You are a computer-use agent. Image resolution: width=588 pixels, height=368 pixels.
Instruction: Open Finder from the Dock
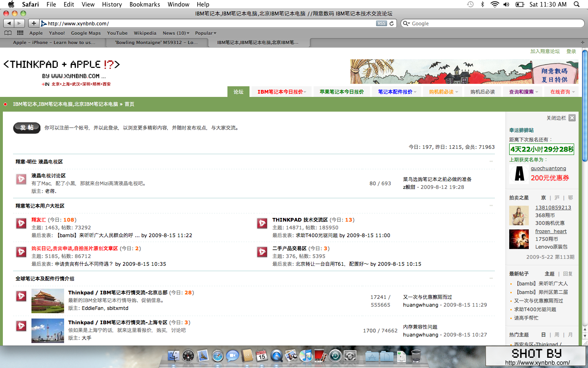pos(174,356)
